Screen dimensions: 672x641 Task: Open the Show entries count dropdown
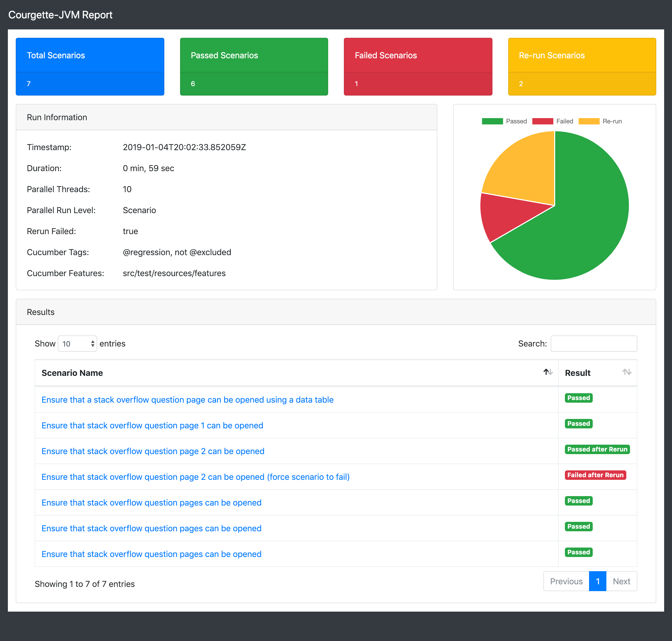click(x=77, y=344)
